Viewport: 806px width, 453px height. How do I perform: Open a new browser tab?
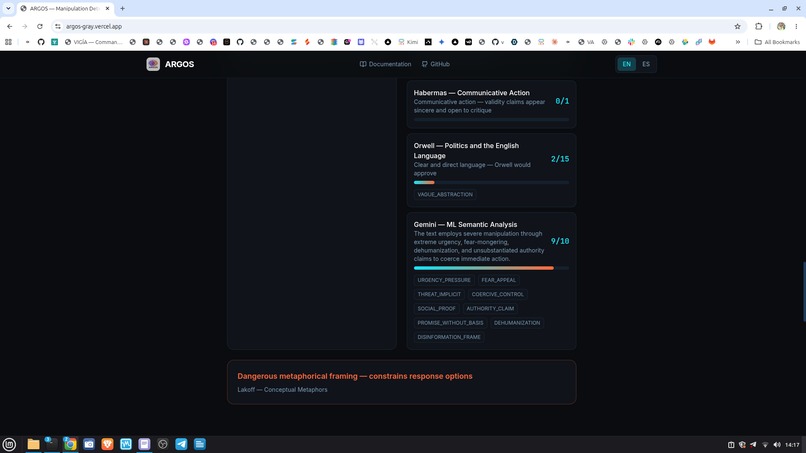tap(122, 9)
